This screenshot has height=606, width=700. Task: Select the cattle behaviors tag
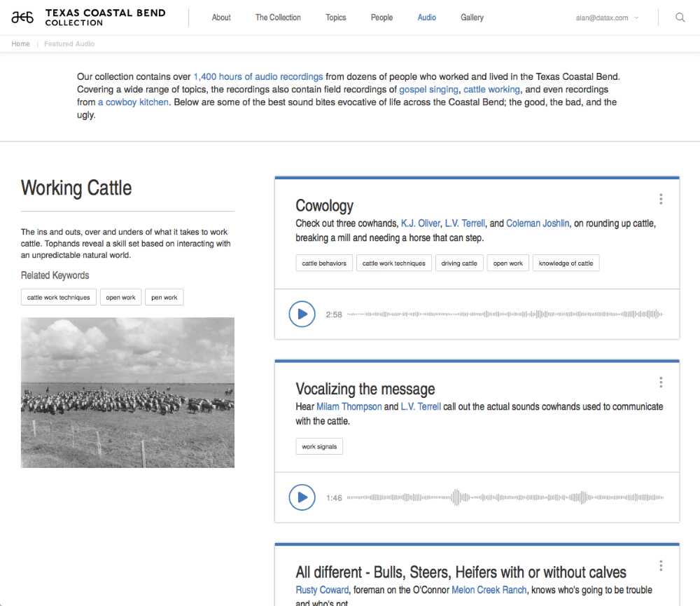324,263
